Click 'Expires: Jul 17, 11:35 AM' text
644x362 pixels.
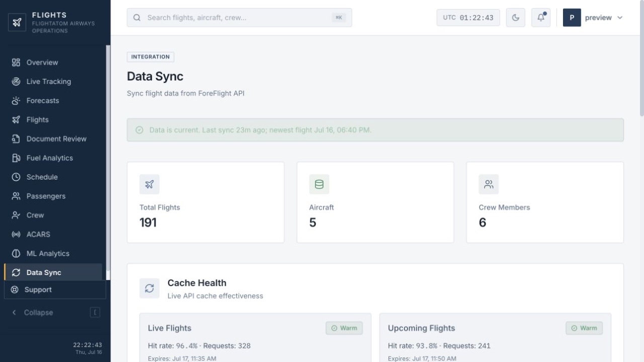click(x=182, y=358)
